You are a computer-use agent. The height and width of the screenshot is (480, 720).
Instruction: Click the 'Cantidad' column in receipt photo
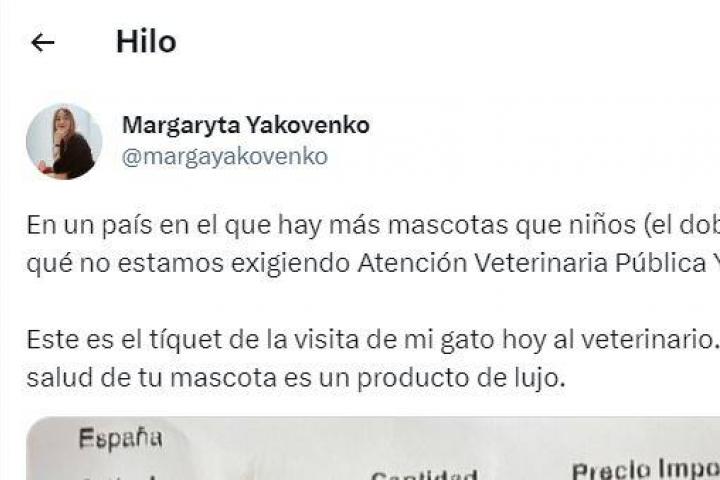click(x=424, y=474)
